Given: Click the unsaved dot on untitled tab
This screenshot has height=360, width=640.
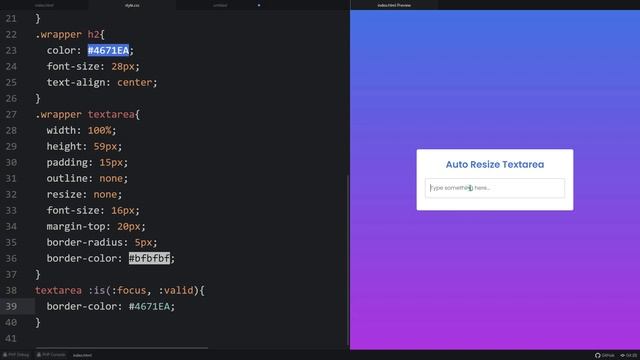Looking at the screenshot, I should 259,5.
